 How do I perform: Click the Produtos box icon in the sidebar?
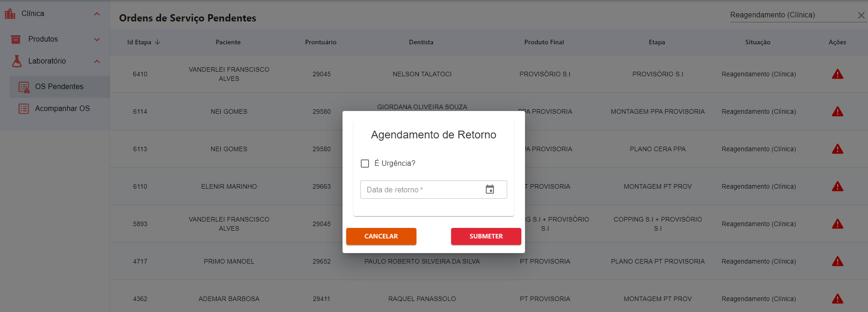click(x=15, y=39)
